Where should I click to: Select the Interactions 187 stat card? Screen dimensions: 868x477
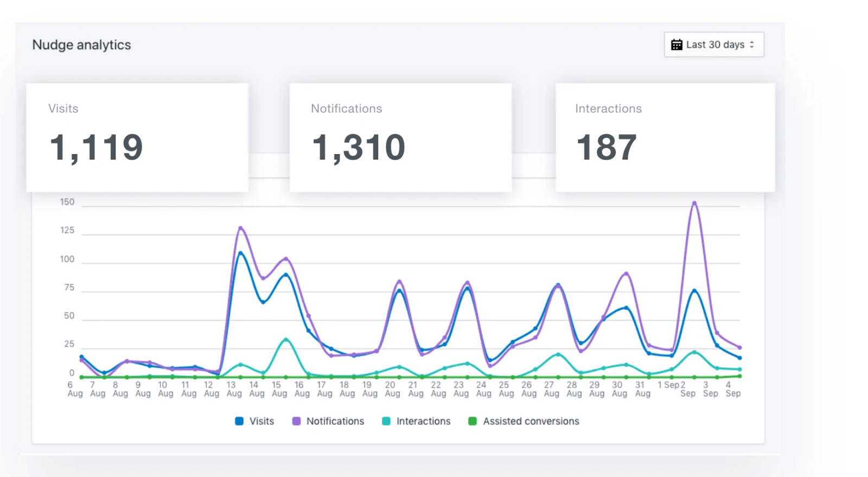(665, 137)
